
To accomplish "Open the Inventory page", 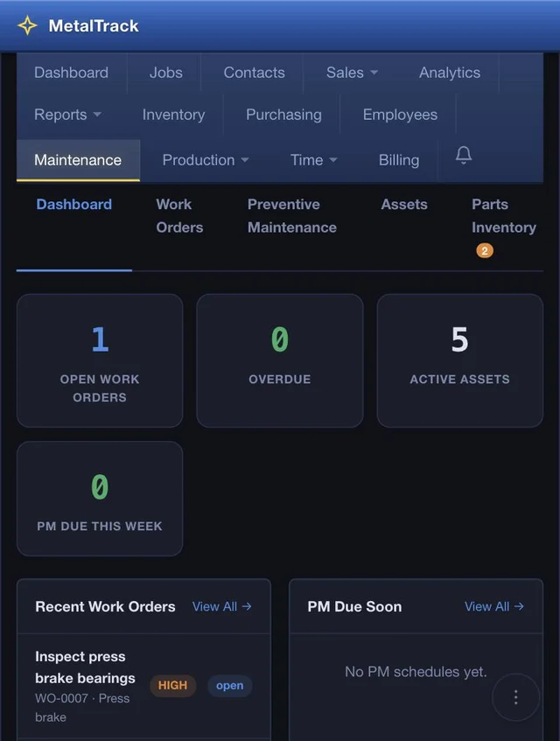I will tap(173, 115).
